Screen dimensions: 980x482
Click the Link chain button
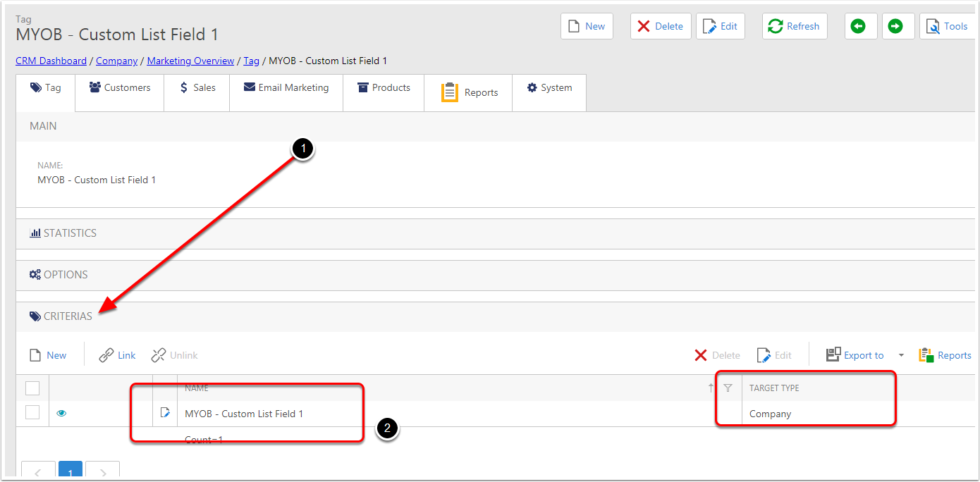point(117,355)
